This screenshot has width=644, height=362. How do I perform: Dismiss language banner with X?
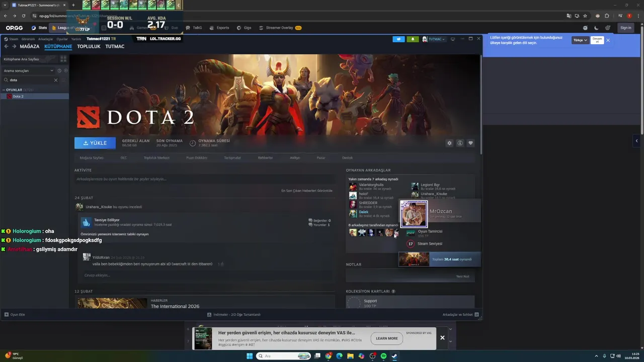click(x=608, y=40)
